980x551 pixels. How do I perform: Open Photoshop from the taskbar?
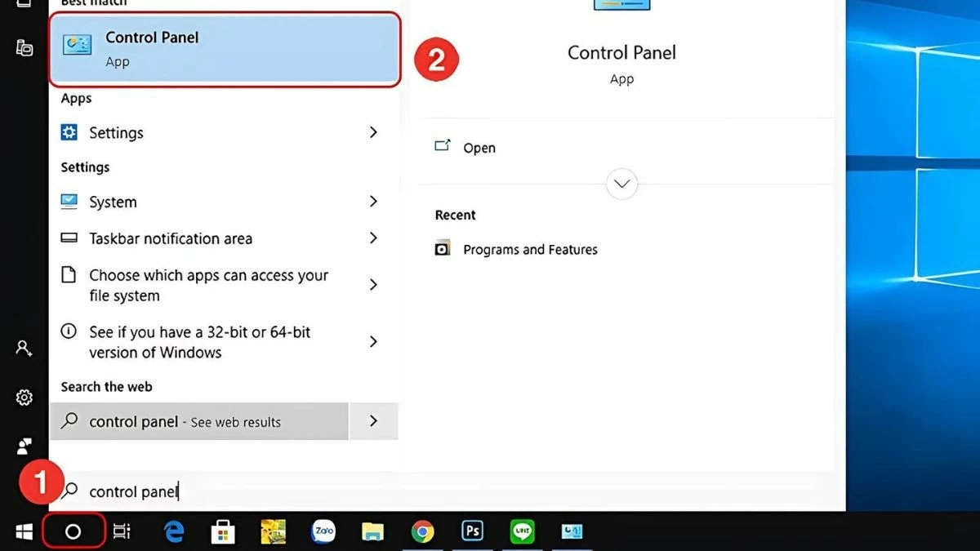tap(472, 531)
